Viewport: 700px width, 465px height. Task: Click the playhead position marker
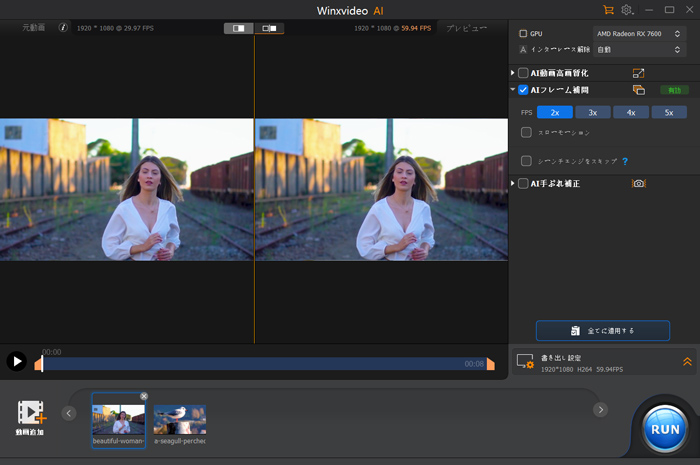42,364
